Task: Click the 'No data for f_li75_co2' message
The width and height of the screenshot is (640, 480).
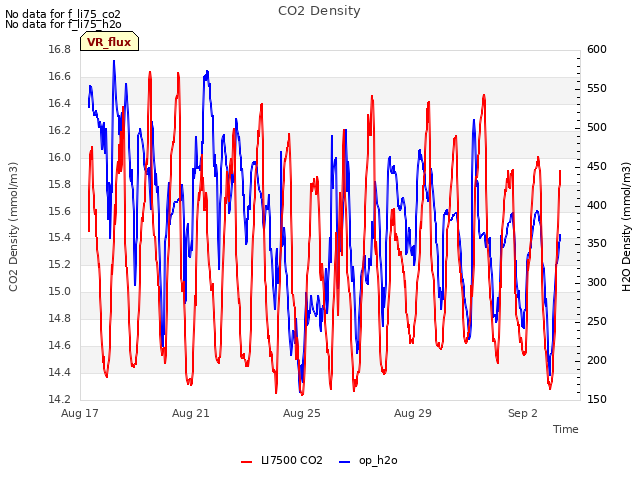Action: pyautogui.click(x=63, y=14)
